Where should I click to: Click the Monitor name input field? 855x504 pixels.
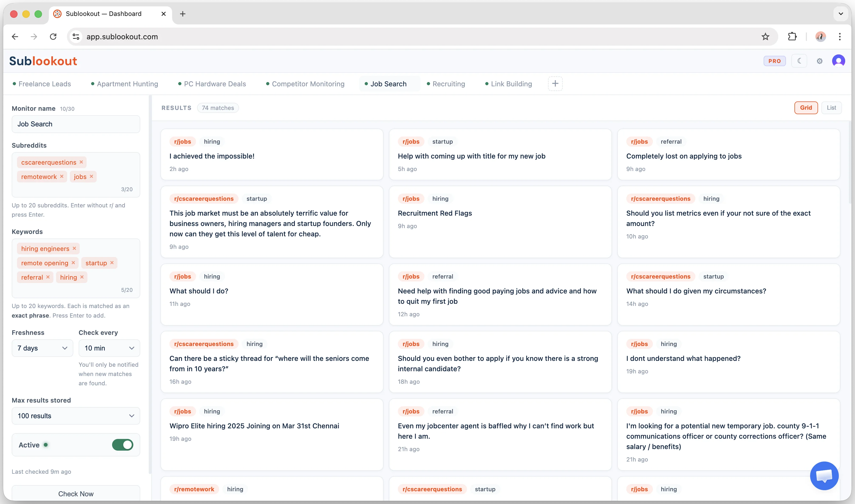tap(75, 124)
